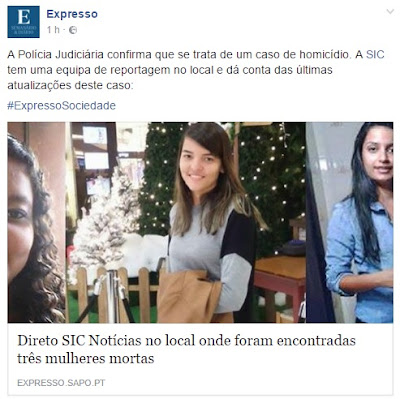The width and height of the screenshot is (400, 399).
Task: Click the EXPRESSO.SAPO.PT source domain
Action: point(61,383)
